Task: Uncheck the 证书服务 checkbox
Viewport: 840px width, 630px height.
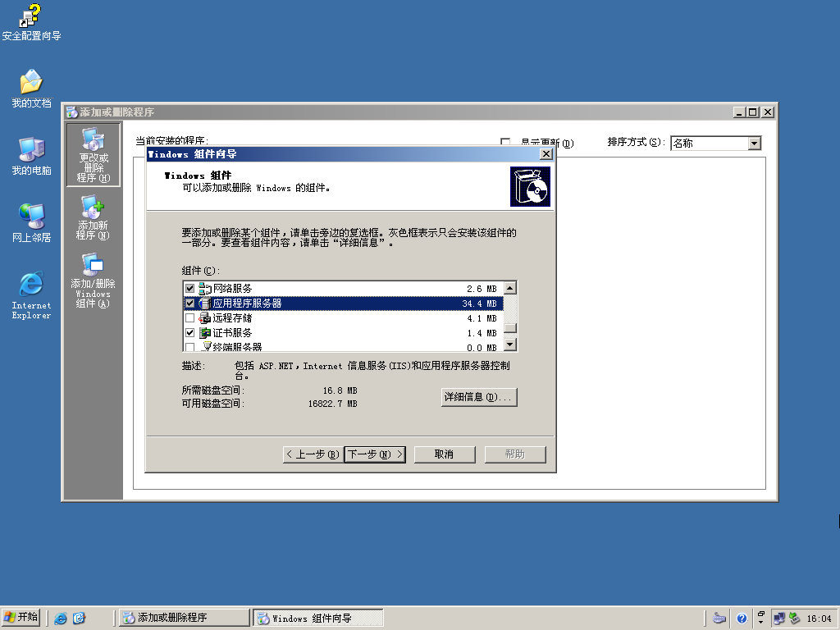Action: (x=189, y=333)
